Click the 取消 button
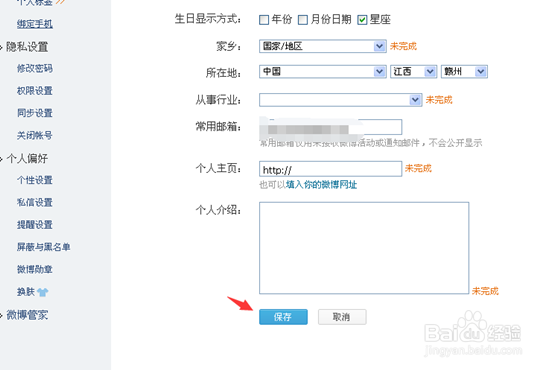Screen dimensions: 554x370 coord(342,317)
